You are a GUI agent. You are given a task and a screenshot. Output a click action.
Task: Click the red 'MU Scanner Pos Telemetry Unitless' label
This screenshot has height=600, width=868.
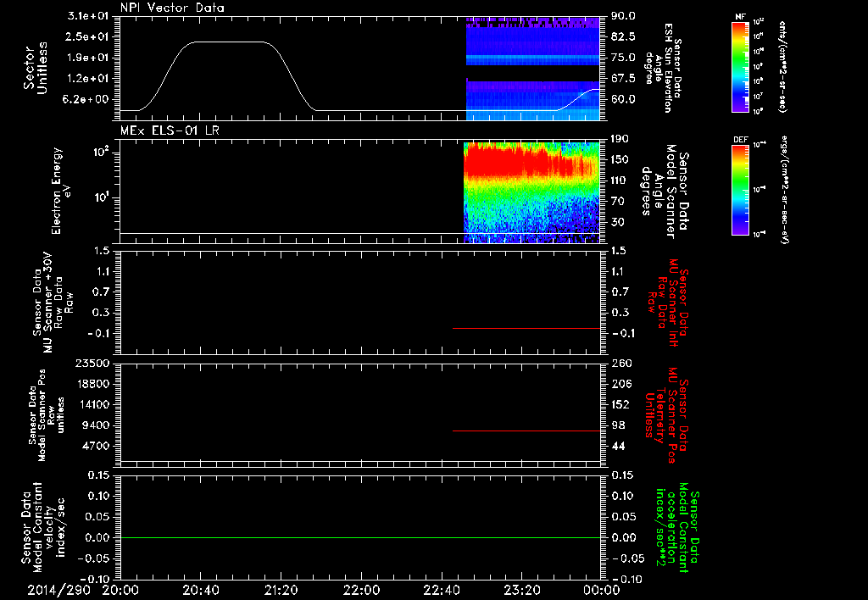[666, 415]
